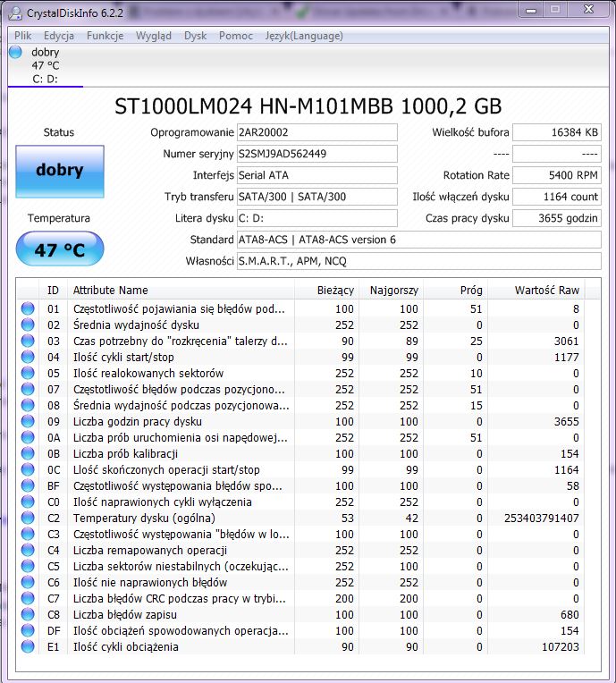This screenshot has width=616, height=683.
Task: Click the Rotation Rate 5400 RPM field
Action: tap(557, 175)
